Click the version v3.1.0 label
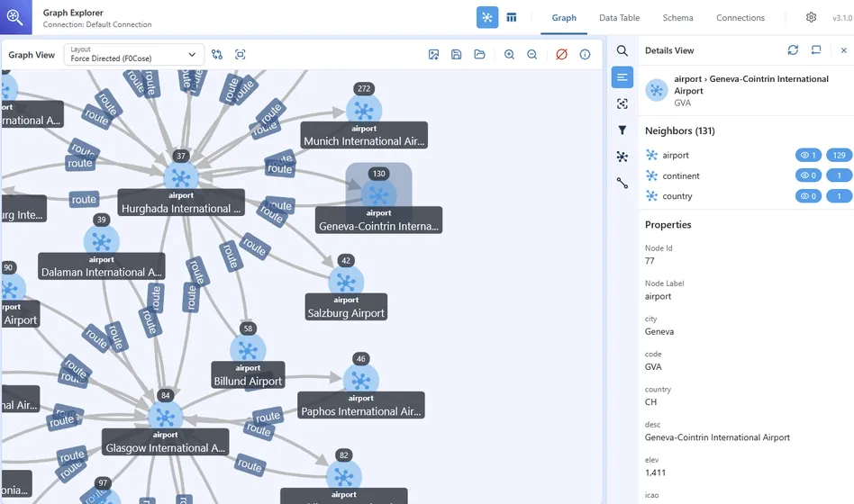The image size is (854, 504). (x=842, y=18)
